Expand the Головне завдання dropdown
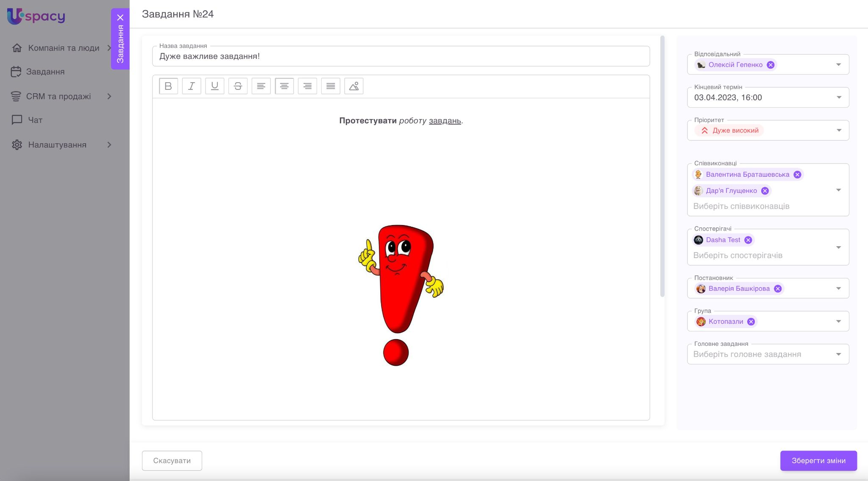868x481 pixels. pos(838,354)
